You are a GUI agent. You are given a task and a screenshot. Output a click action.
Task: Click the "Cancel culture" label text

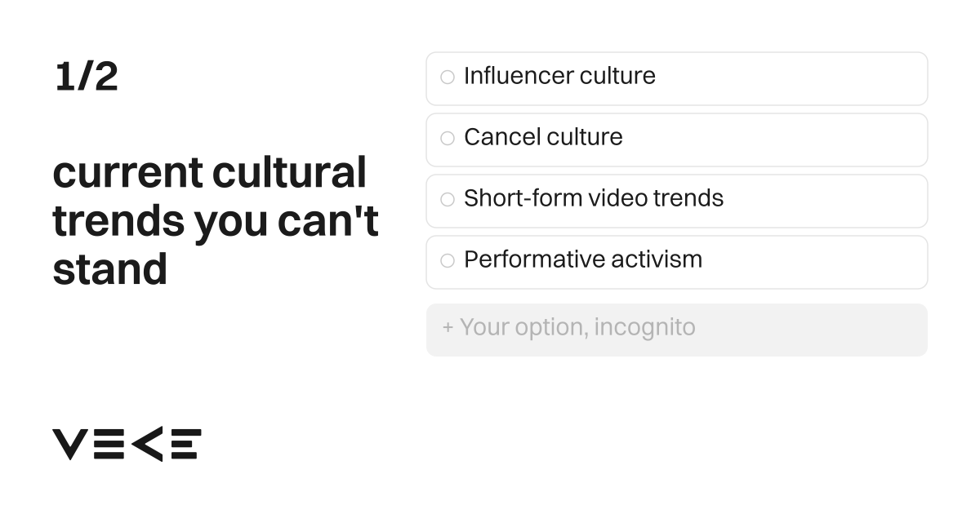point(543,137)
